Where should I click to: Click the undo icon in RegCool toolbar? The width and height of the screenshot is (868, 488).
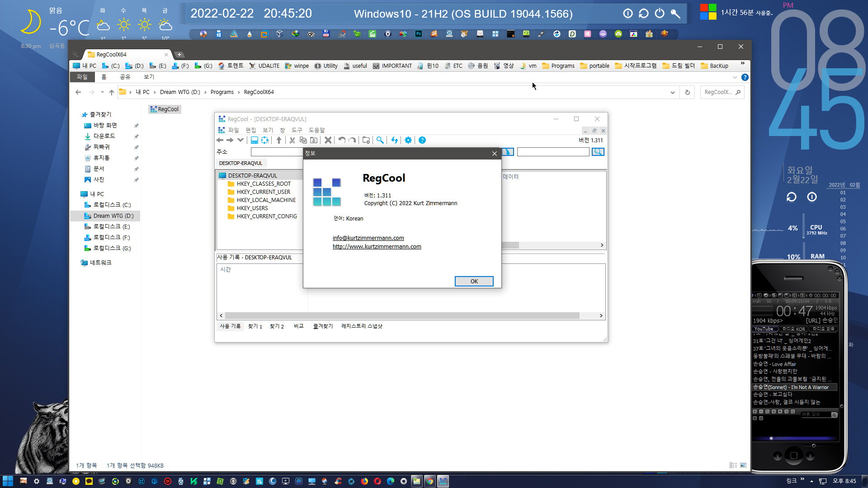342,140
